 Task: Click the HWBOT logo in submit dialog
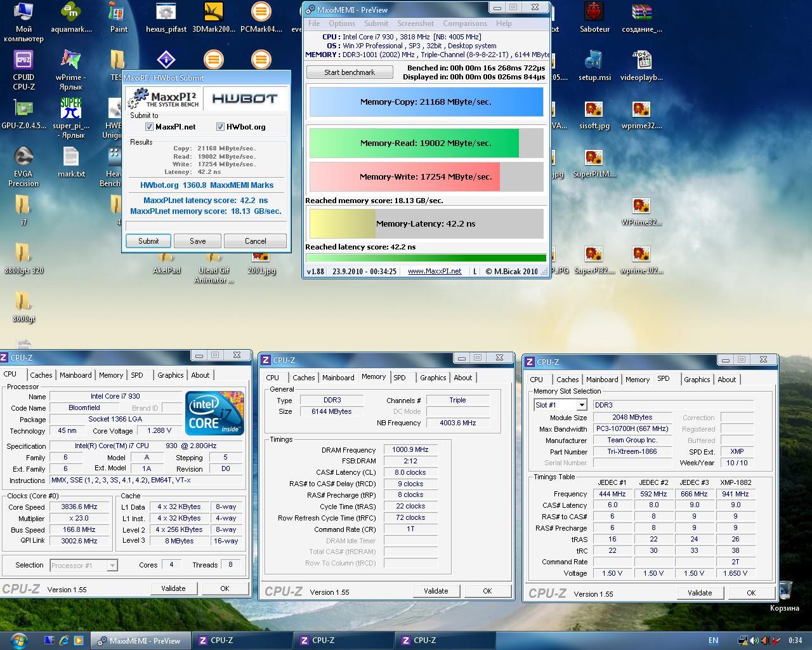point(244,98)
